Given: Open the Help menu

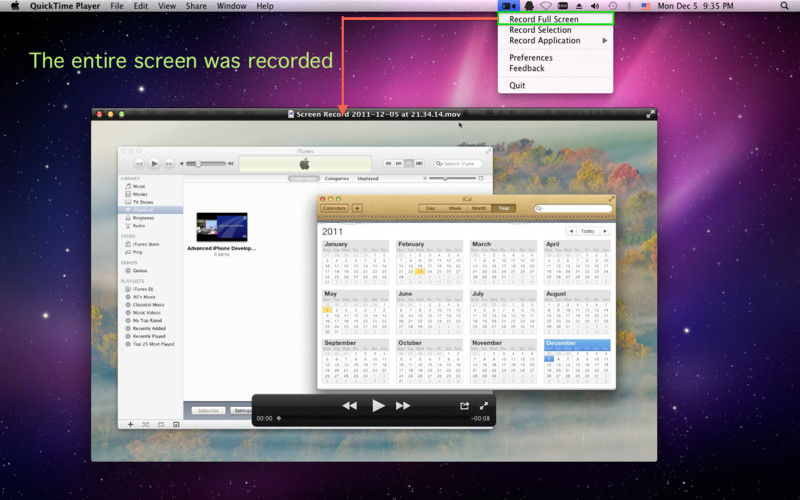Looking at the screenshot, I should (x=265, y=6).
